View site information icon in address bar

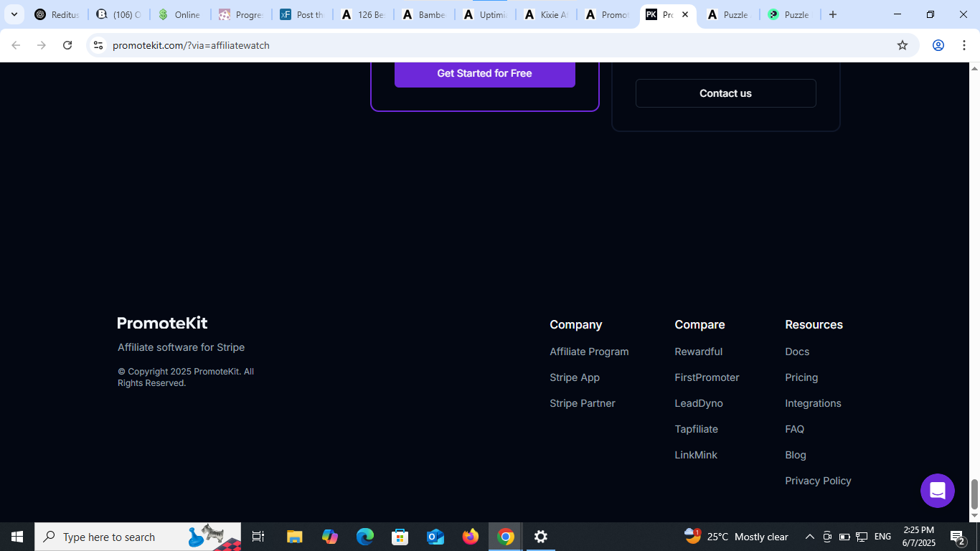point(99,45)
